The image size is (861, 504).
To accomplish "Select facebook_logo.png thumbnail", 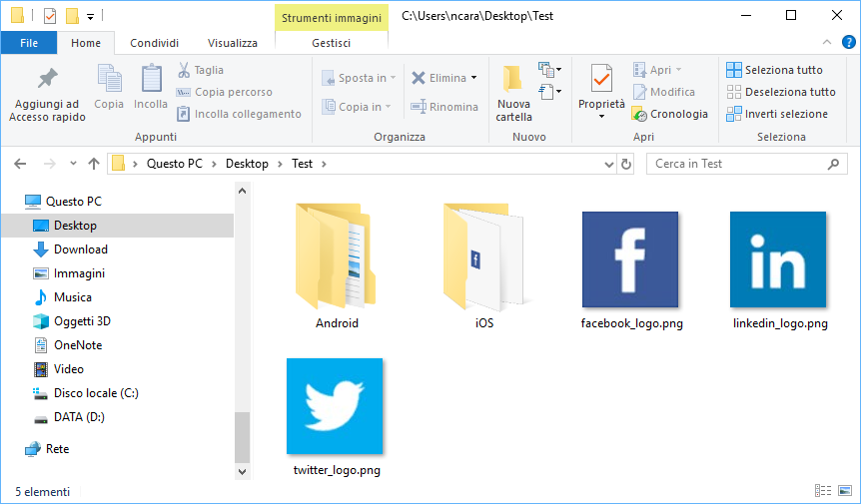I will pyautogui.click(x=630, y=259).
